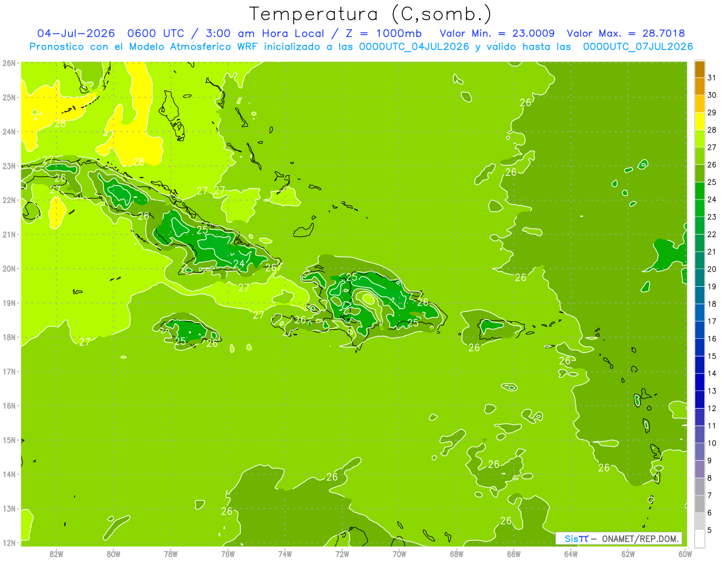The image size is (728, 562).
Task: Click the teal legend band between 19 and 20
Action: pos(699,278)
